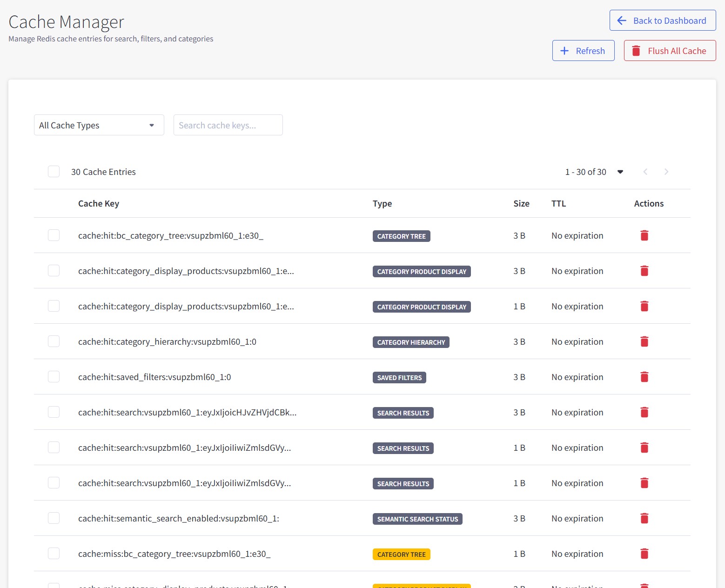Click the TTL column header
Screen dimensions: 725x588
click(x=558, y=203)
